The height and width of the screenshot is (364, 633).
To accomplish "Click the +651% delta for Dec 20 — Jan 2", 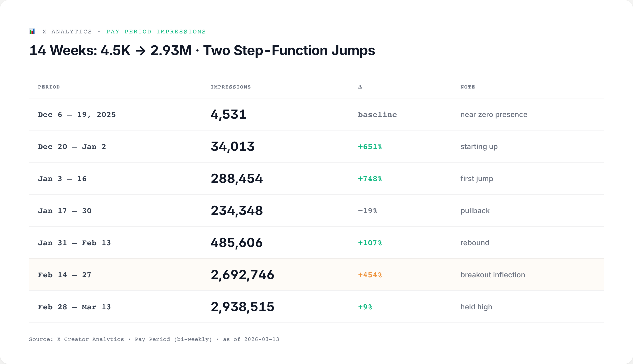I will click(369, 147).
